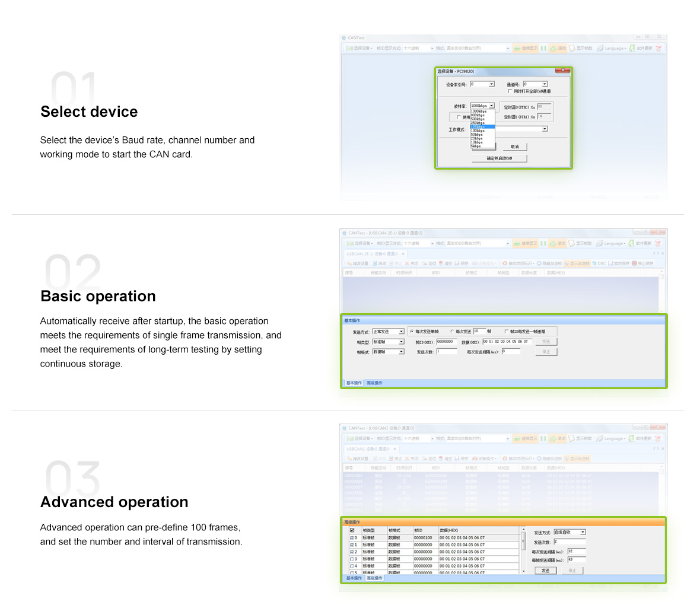The height and width of the screenshot is (605, 700).
Task: Click the 滤波设置 (filter settings) icon in USBCAN1 window
Action: [x=357, y=458]
